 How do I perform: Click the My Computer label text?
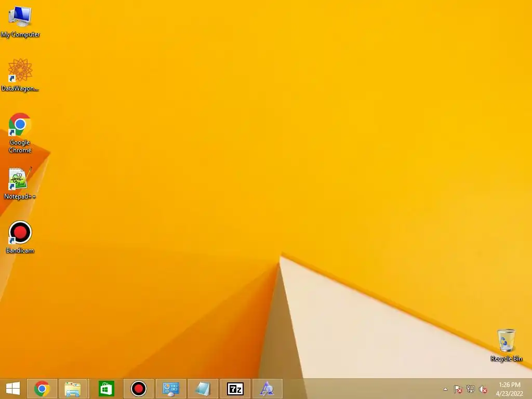20,34
